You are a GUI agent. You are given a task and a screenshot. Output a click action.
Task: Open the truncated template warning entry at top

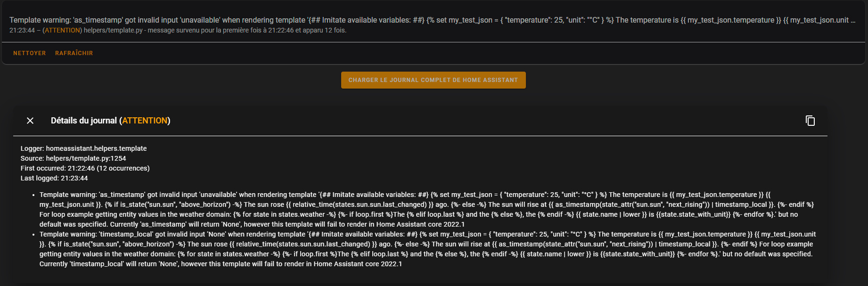point(424,20)
